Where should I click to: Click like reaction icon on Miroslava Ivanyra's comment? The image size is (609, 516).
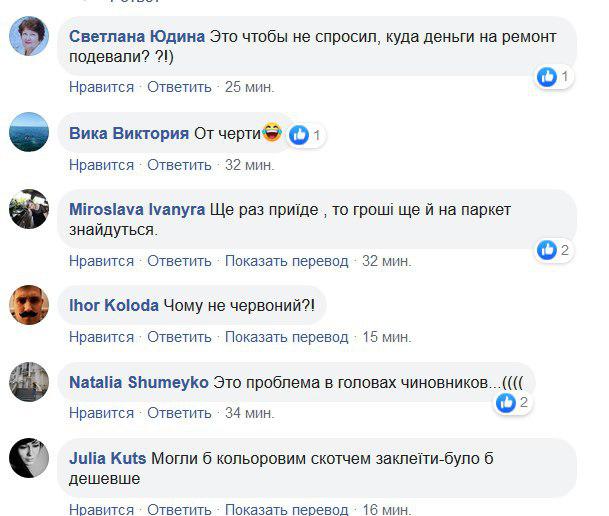click(547, 250)
